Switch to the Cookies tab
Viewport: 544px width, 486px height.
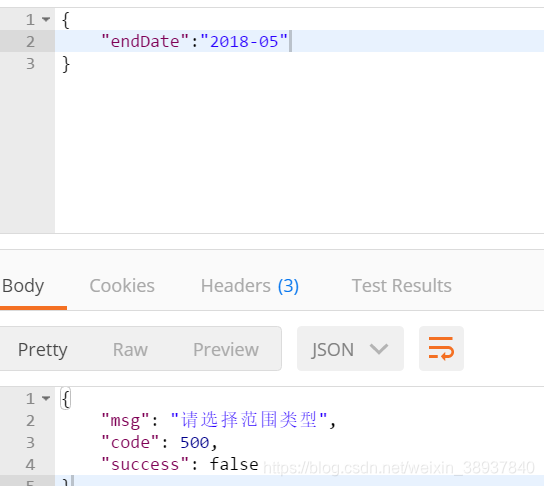click(122, 286)
